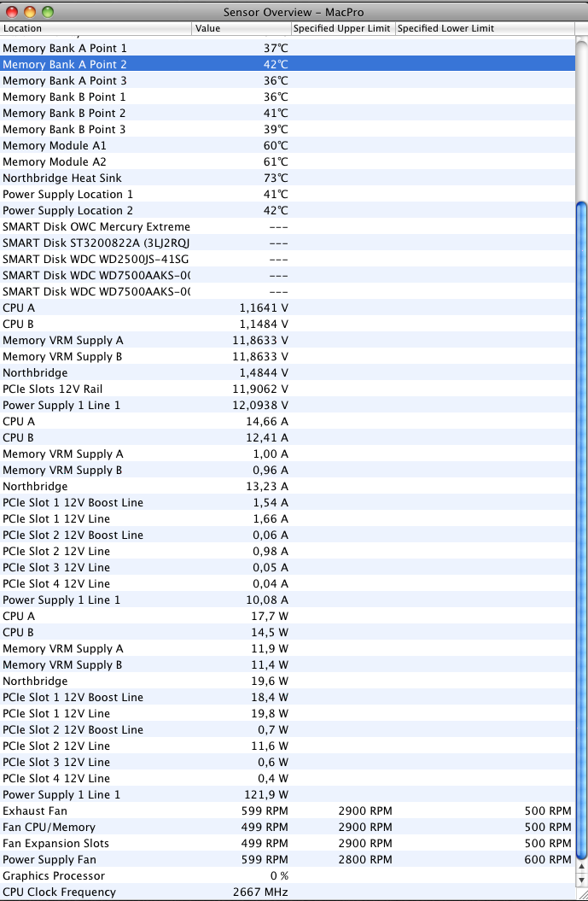Select the Power Supply Location 1 row
The height and width of the screenshot is (901, 588).
287,194
